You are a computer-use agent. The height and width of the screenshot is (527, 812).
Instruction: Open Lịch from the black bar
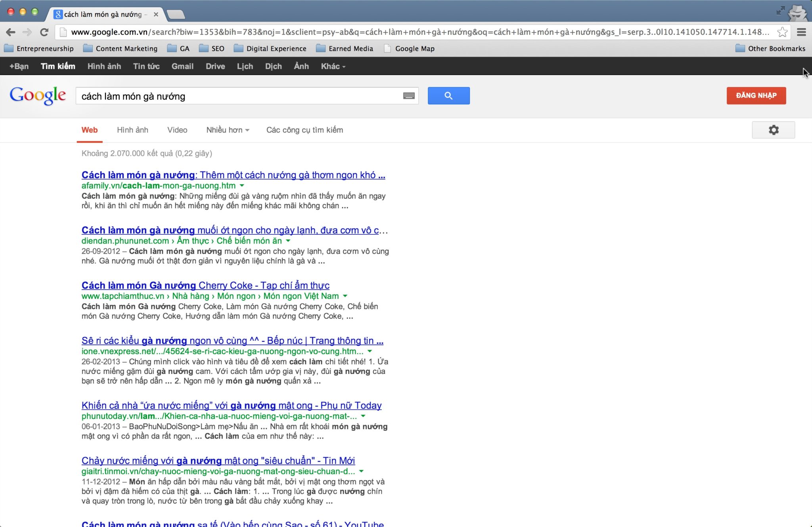(x=245, y=66)
